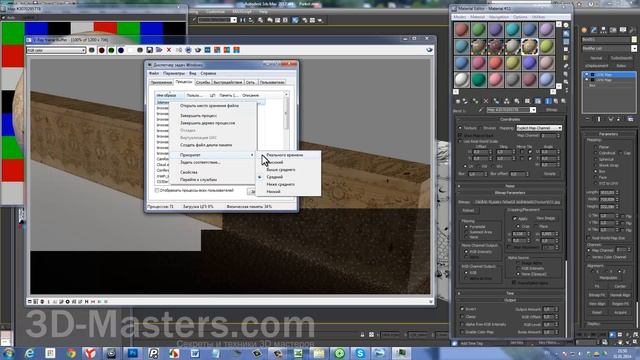Click teapot render icon in frame buffer toolbar

(198, 50)
